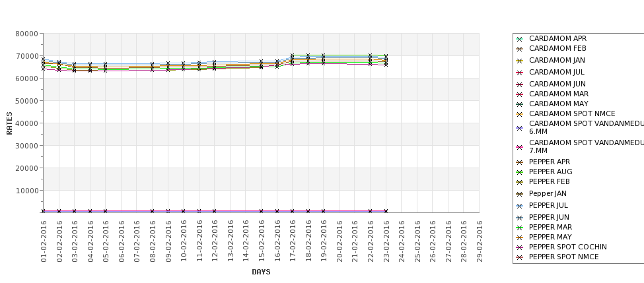Click the bottom series point at 22-02-2016
This screenshot has width=644, height=283.
pos(371,211)
